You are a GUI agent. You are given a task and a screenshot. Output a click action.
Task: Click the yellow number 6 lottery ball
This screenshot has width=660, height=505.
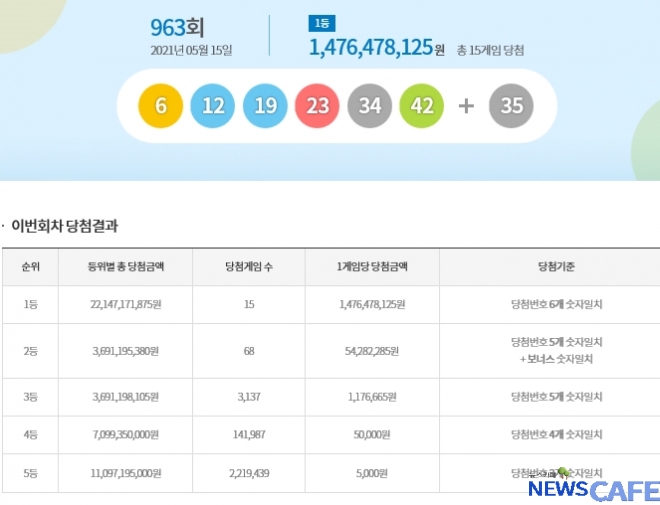pyautogui.click(x=160, y=106)
